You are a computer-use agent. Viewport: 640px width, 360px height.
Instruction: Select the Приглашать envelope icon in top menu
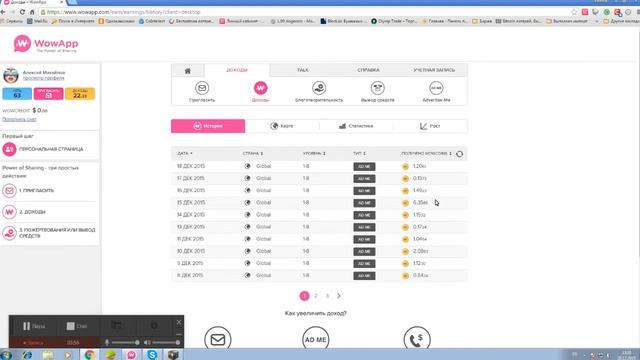[x=202, y=88]
